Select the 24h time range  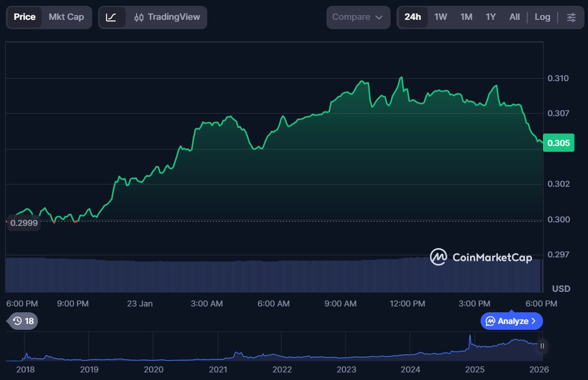tap(412, 17)
